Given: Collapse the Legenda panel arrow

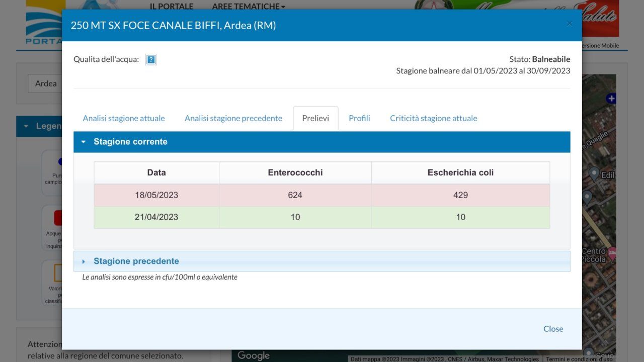Looking at the screenshot, I should (26, 126).
